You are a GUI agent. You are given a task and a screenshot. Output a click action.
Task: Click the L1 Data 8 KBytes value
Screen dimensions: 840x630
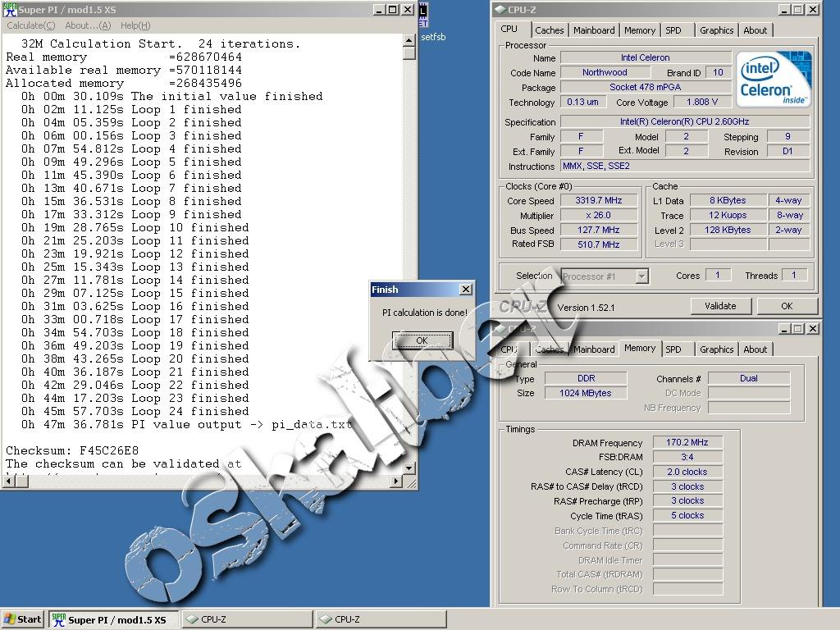[x=728, y=200]
